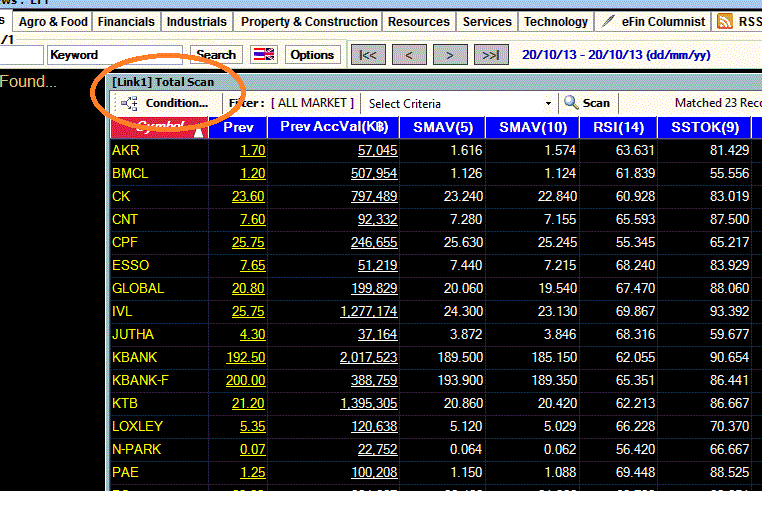Select the KBANK-F symbol

tap(140, 380)
